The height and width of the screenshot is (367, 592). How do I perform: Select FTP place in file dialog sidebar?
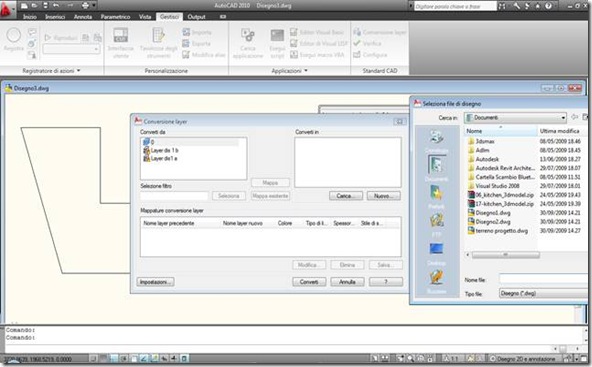[x=436, y=225]
